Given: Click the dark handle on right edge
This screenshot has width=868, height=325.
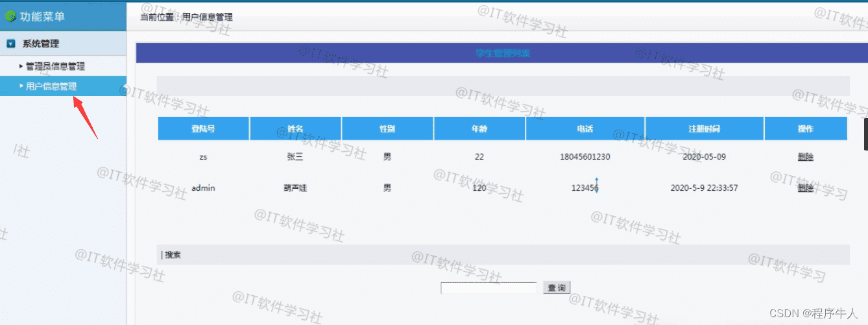Looking at the screenshot, I should coord(865,134).
